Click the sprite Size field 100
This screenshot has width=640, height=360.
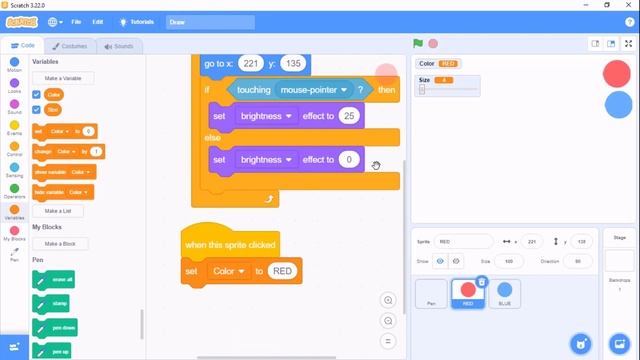point(509,261)
